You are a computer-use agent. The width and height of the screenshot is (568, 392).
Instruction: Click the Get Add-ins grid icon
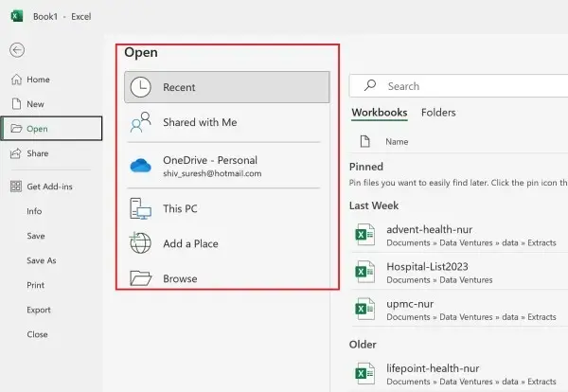[16, 187]
